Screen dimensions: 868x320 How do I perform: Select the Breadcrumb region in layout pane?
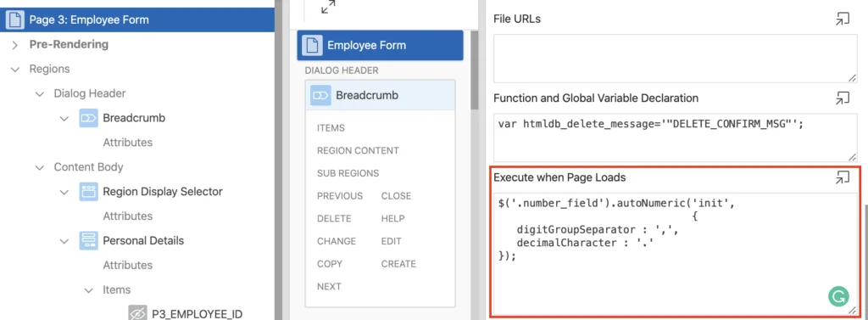pos(381,95)
